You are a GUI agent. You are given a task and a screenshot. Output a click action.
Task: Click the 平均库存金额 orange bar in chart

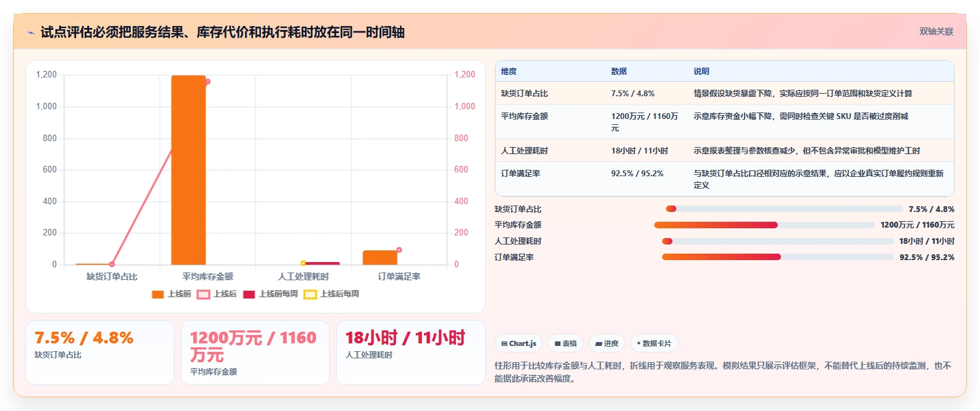[189, 170]
